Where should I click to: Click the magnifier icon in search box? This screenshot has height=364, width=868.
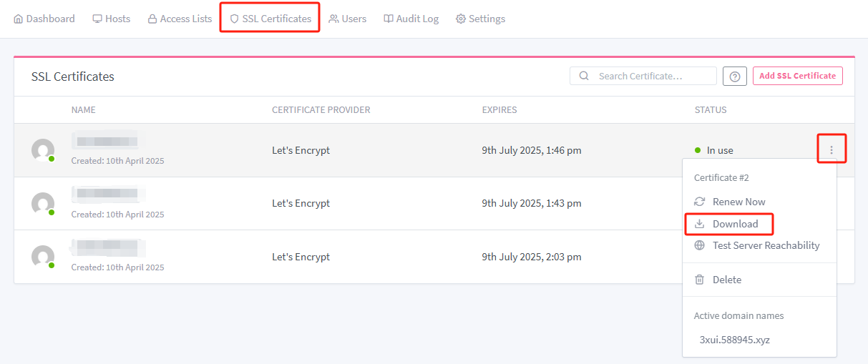584,76
